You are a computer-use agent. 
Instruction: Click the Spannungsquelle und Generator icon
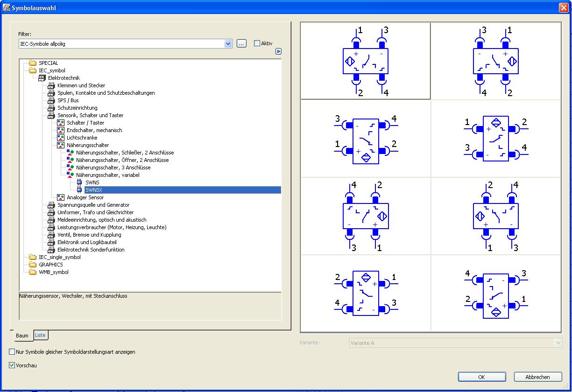click(51, 205)
